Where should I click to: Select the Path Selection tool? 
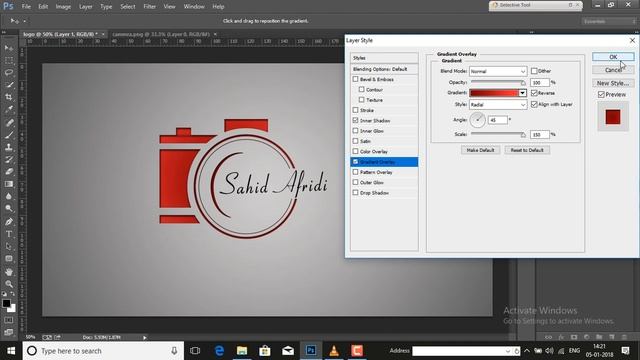9,247
